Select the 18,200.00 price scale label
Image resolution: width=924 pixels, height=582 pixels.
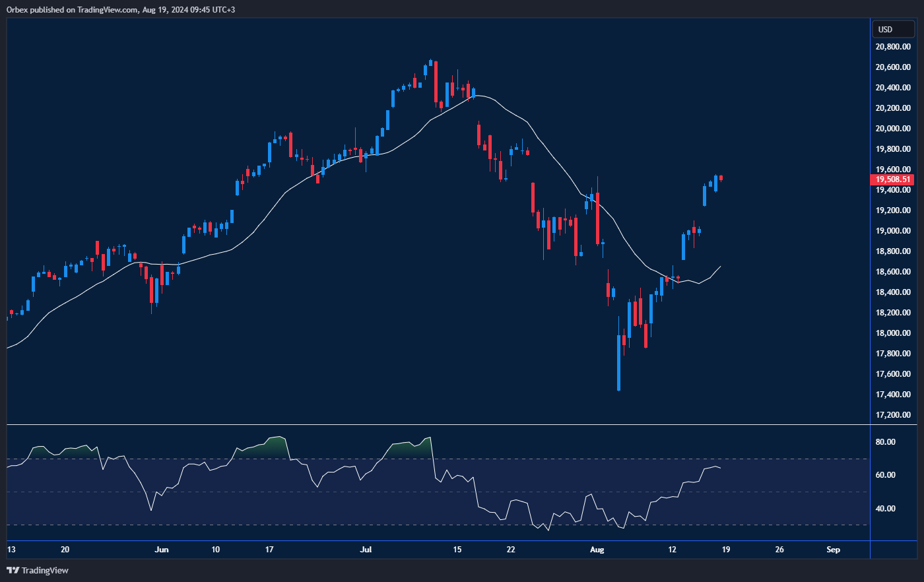point(893,313)
